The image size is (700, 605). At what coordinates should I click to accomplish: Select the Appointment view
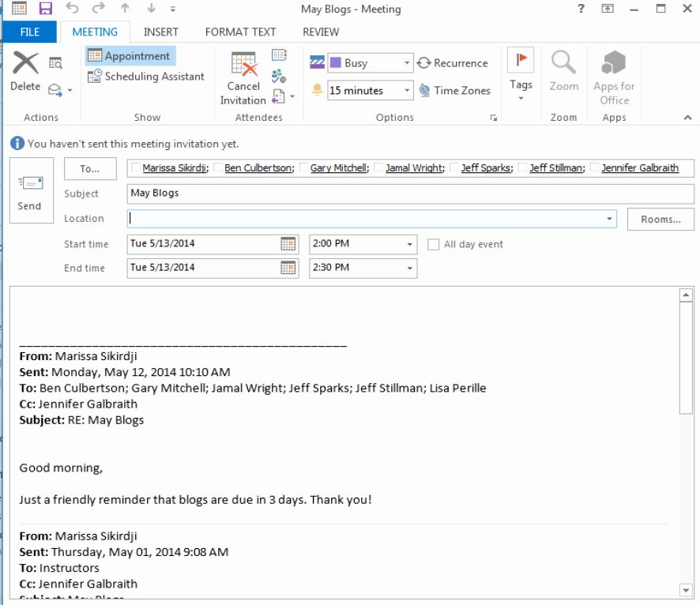click(x=129, y=56)
